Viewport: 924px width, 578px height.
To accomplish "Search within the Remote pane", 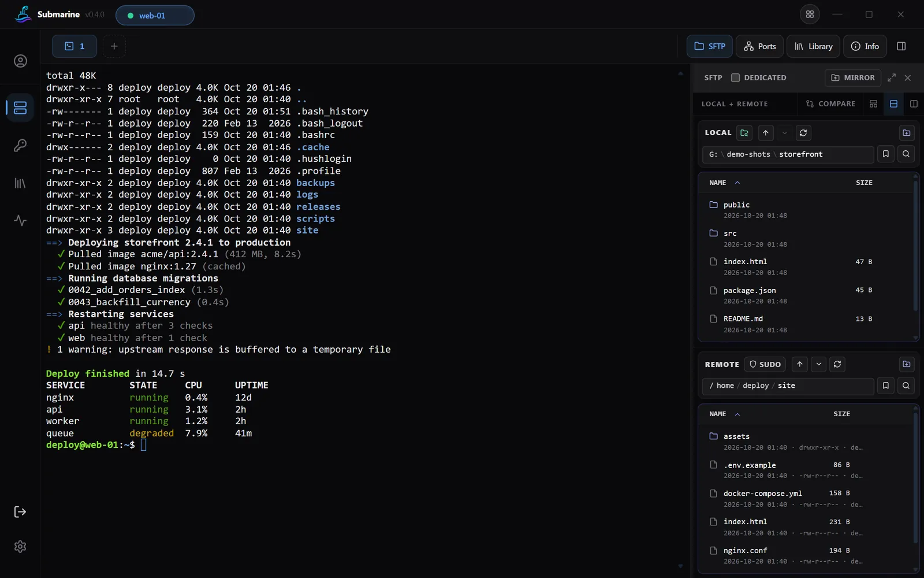I will (x=906, y=386).
